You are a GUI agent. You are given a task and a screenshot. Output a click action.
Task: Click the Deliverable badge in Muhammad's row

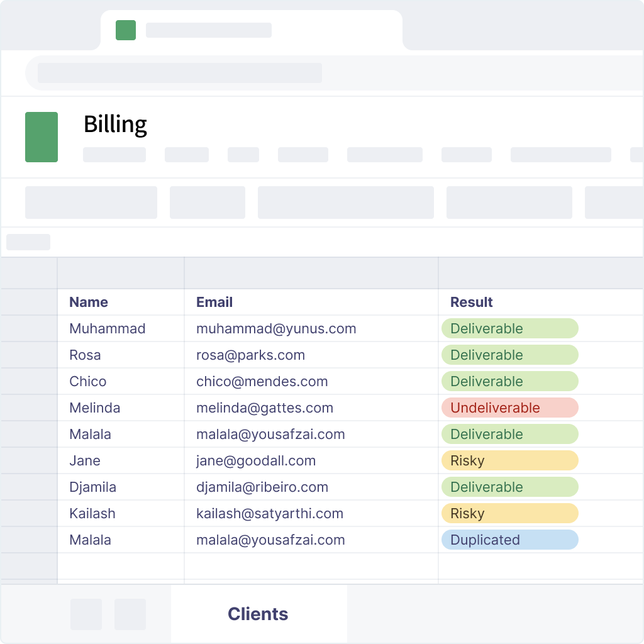509,328
